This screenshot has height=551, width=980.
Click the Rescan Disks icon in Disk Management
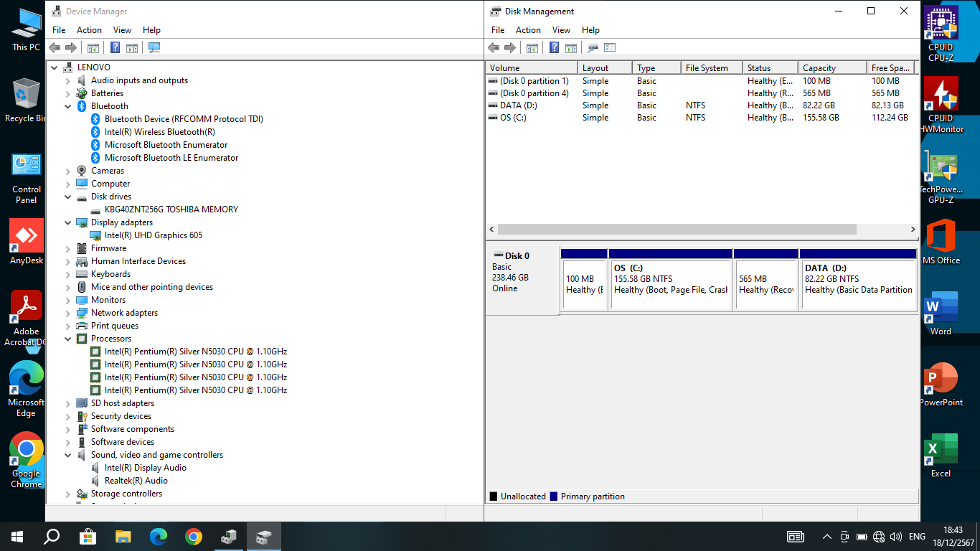pos(593,48)
